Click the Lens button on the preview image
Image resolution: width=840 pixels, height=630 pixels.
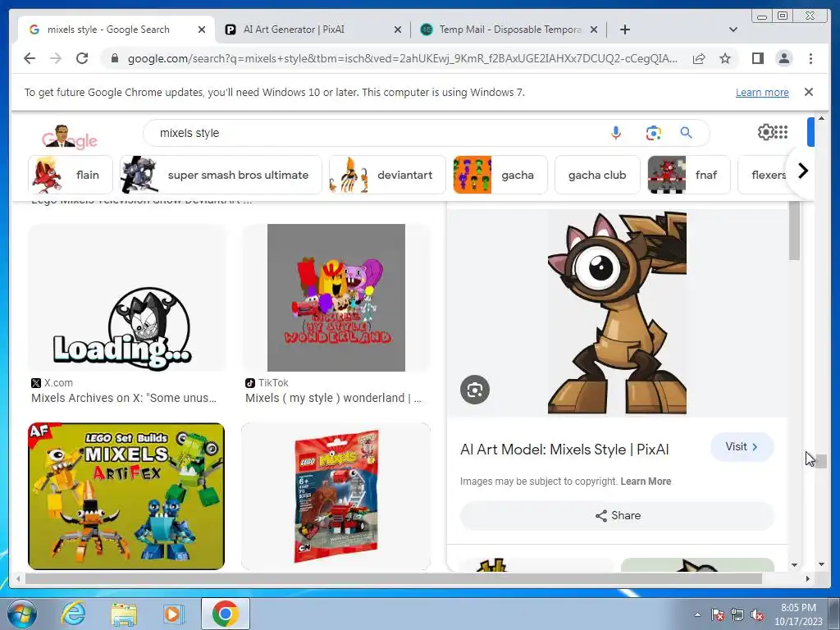point(475,390)
